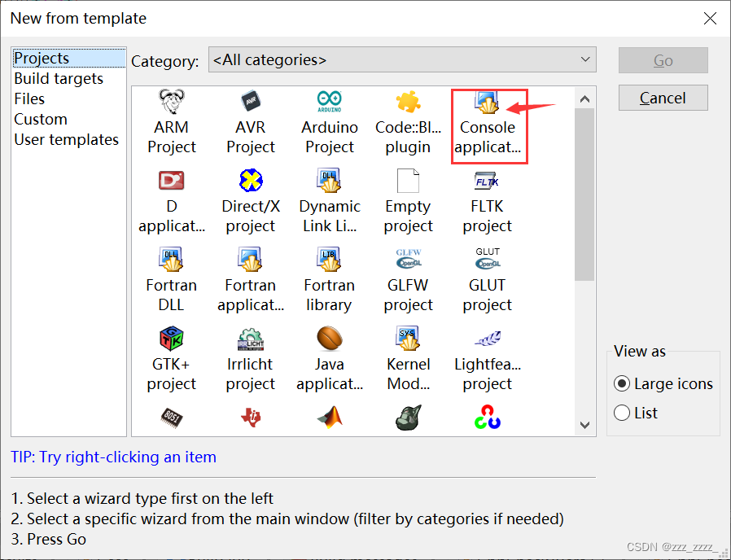Image resolution: width=731 pixels, height=560 pixels.
Task: Select the Direct/X project template
Action: point(251,202)
